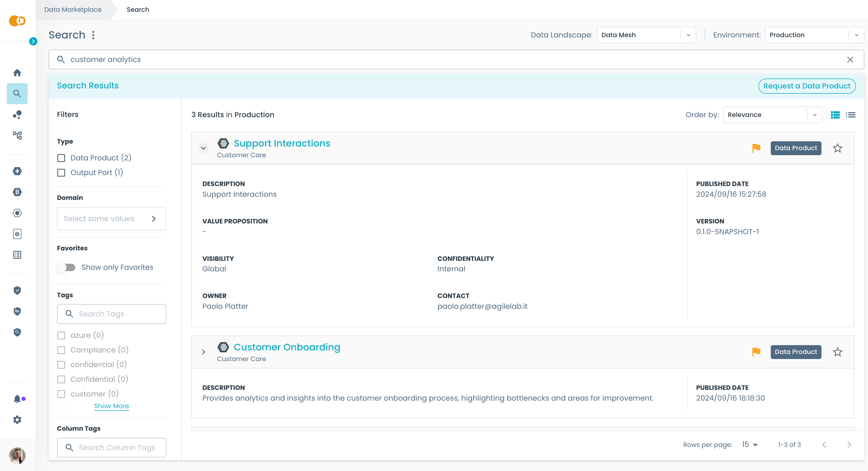Clear the search query with the X icon

point(850,60)
